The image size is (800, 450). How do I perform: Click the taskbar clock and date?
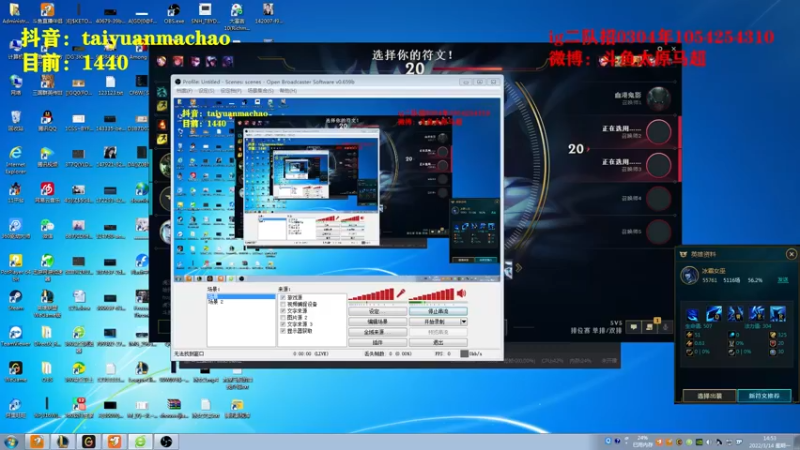click(x=769, y=442)
